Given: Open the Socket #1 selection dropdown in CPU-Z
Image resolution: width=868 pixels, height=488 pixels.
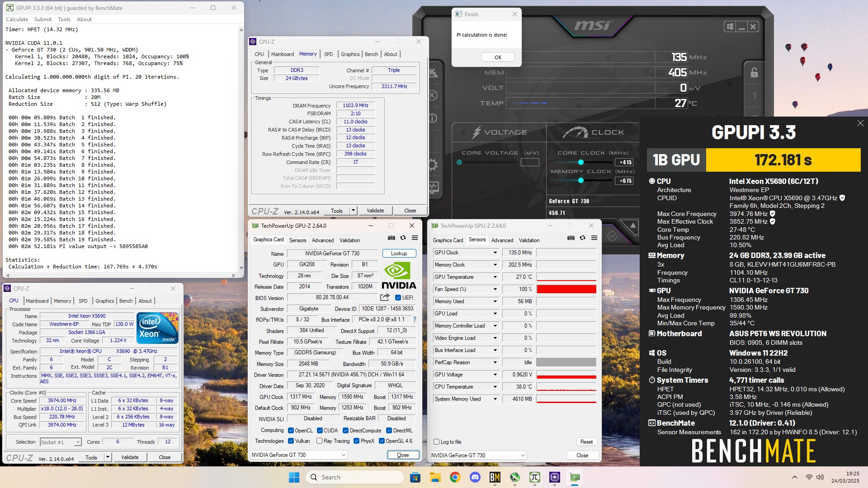Looking at the screenshot, I should (61, 442).
